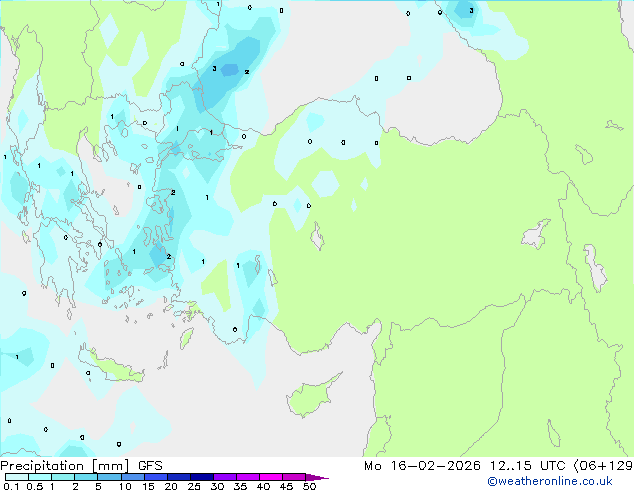Screen dimensions: 634x490
Task: Click the arrow tip beyond 50 on legend
Action: click(317, 477)
